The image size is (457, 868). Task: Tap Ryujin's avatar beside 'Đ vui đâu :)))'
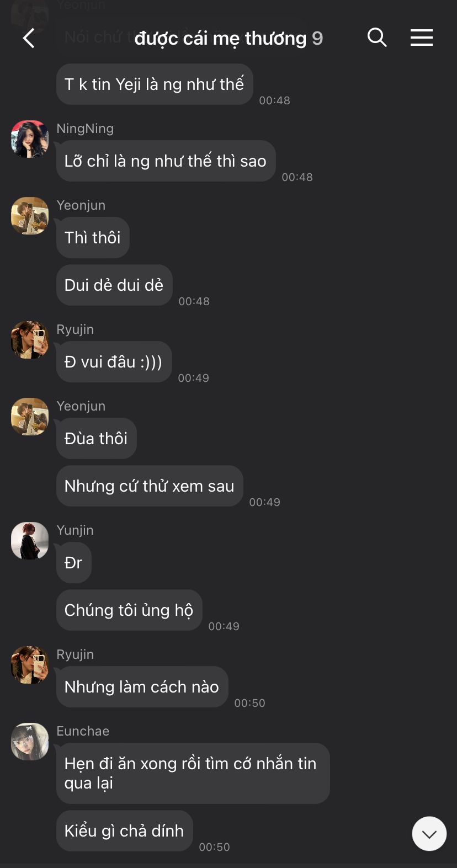[x=30, y=340]
